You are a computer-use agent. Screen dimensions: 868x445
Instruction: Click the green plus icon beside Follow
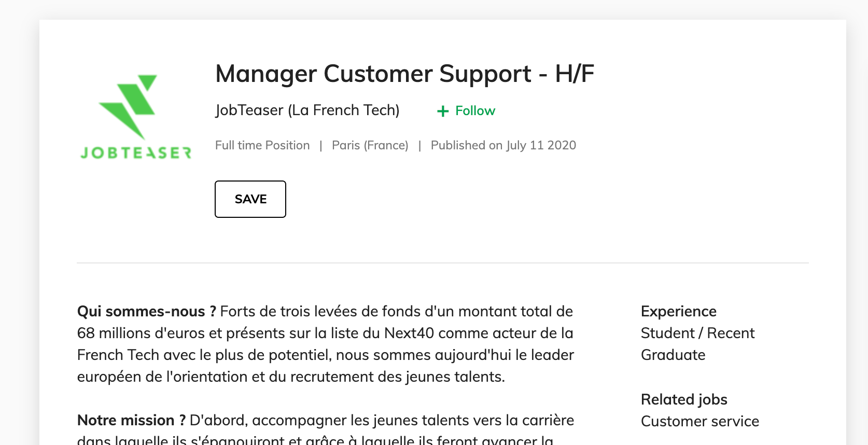click(x=443, y=111)
